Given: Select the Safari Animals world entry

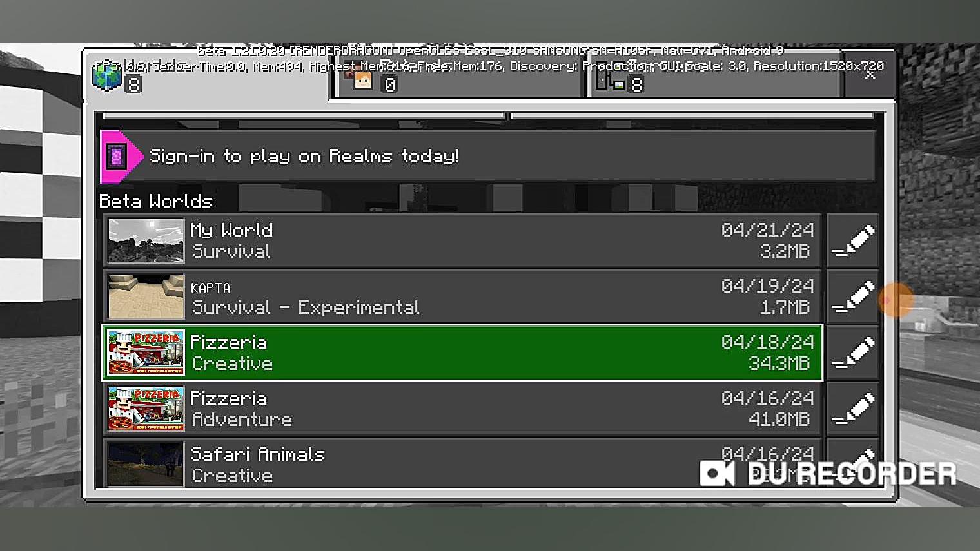Looking at the screenshot, I should click(x=462, y=463).
